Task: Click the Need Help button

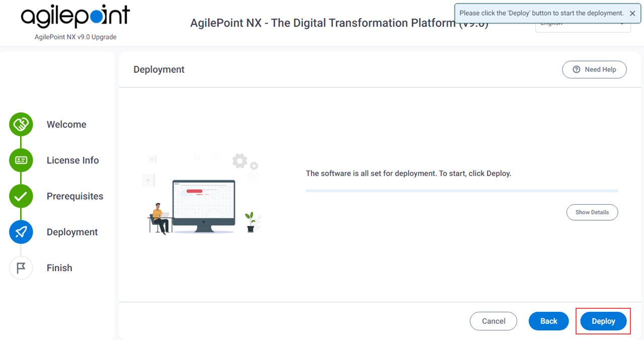Action: tap(594, 69)
